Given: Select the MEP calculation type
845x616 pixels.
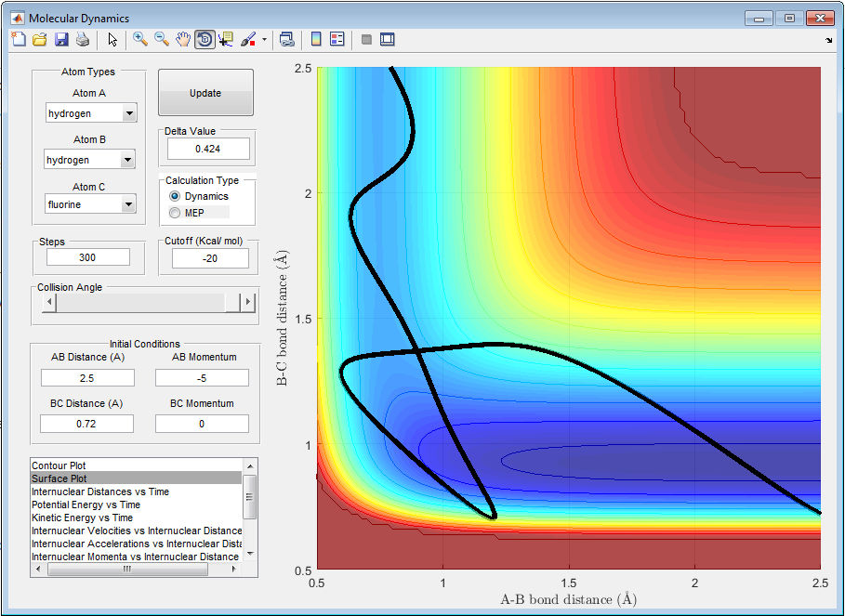Looking at the screenshot, I should click(175, 213).
